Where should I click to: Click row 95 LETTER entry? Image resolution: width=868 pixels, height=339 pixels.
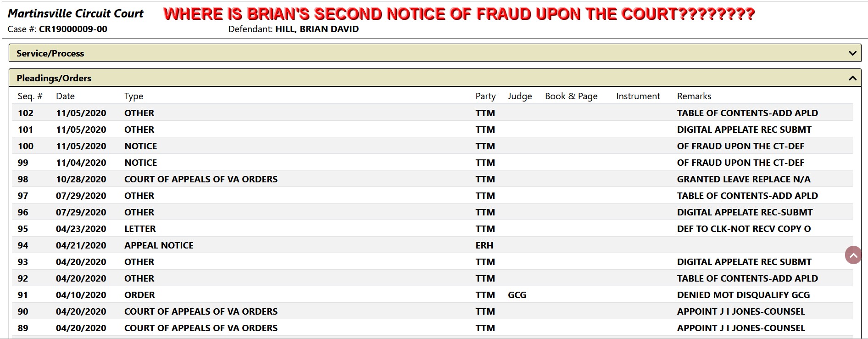pyautogui.click(x=432, y=229)
